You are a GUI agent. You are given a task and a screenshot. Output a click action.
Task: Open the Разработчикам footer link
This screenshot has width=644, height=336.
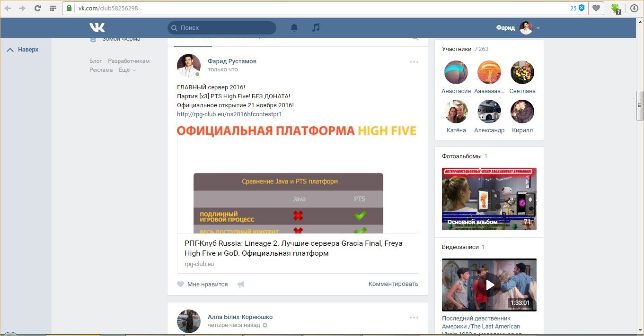(129, 61)
